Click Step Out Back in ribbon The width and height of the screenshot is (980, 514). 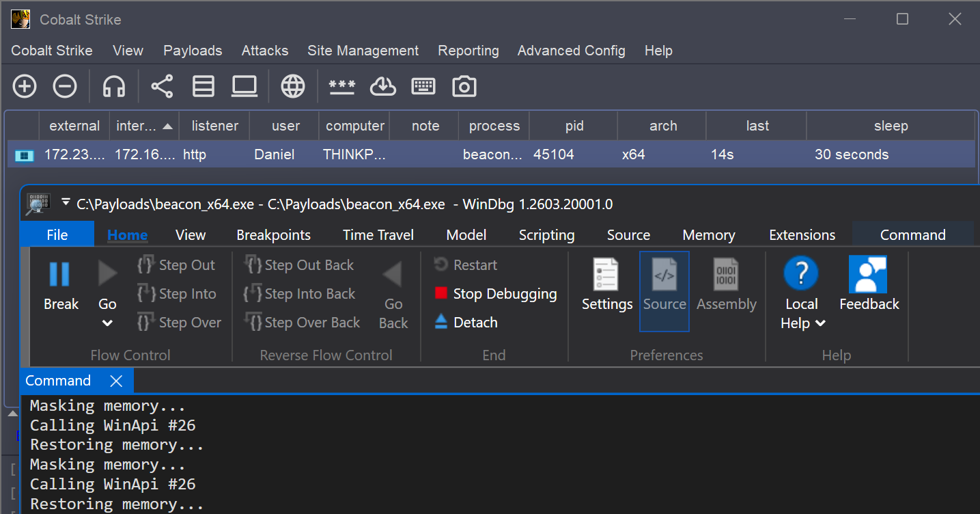[298, 265]
